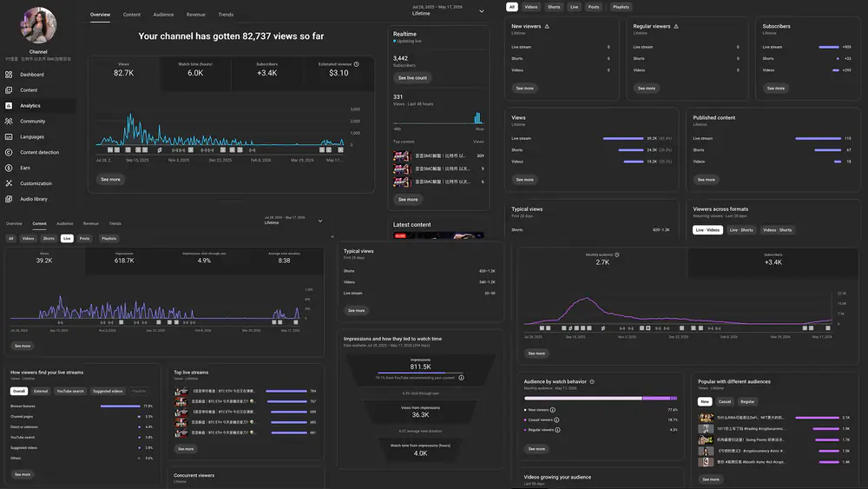Click the Languages sidebar icon
Image resolution: width=868 pixels, height=489 pixels.
click(x=9, y=136)
